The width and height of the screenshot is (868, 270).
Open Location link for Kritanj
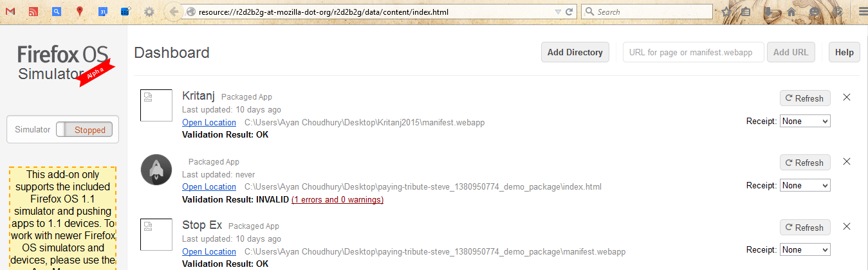click(209, 122)
